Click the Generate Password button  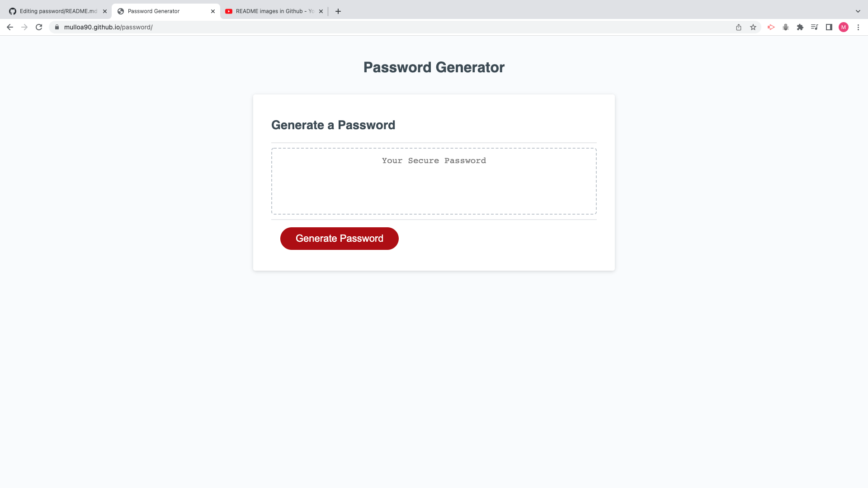pyautogui.click(x=339, y=238)
